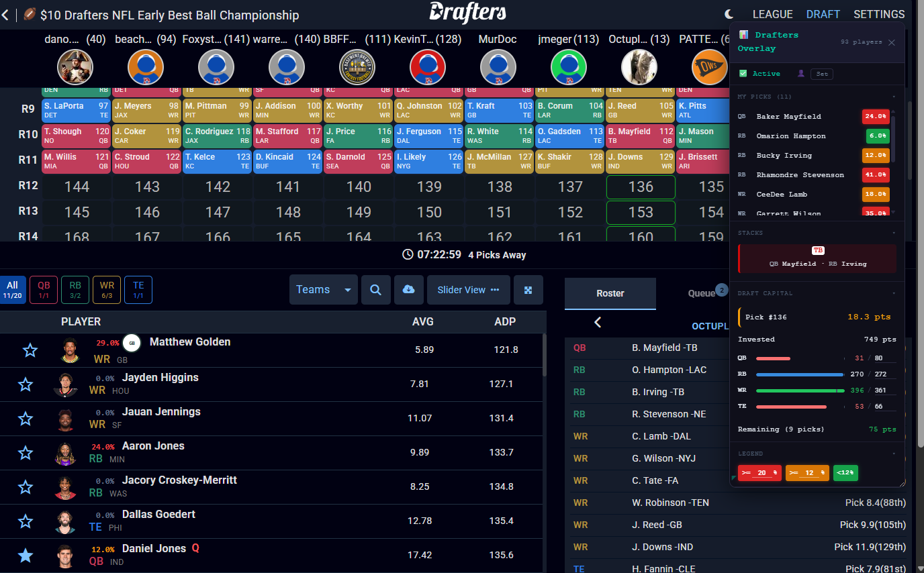Go back using the top-left arrow
924x573 pixels.
point(5,14)
